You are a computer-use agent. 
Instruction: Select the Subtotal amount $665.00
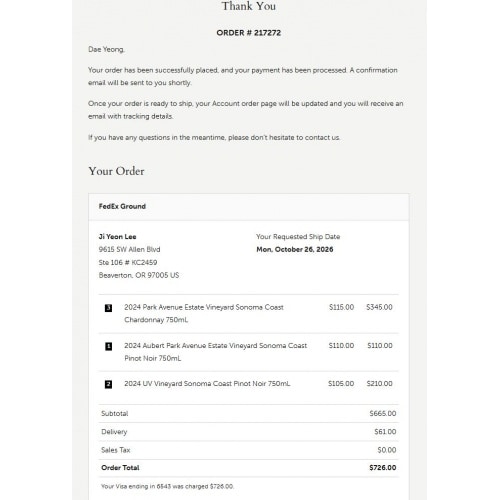[383, 414]
